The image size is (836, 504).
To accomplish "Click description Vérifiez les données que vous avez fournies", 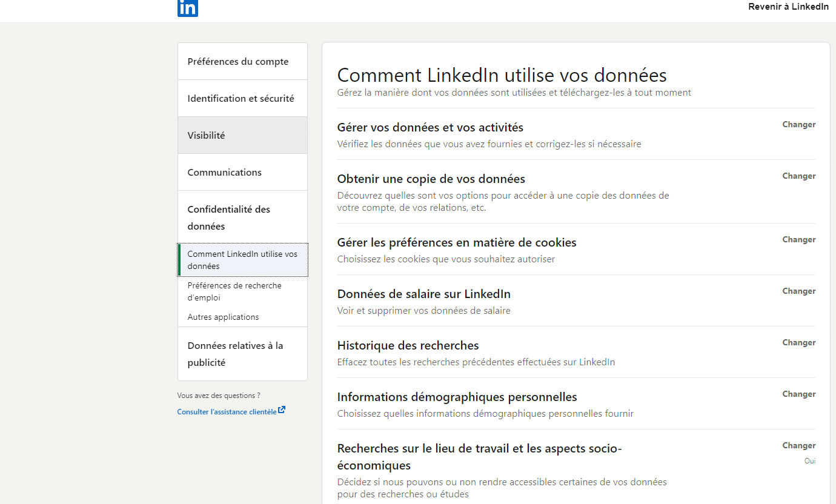I will (489, 144).
